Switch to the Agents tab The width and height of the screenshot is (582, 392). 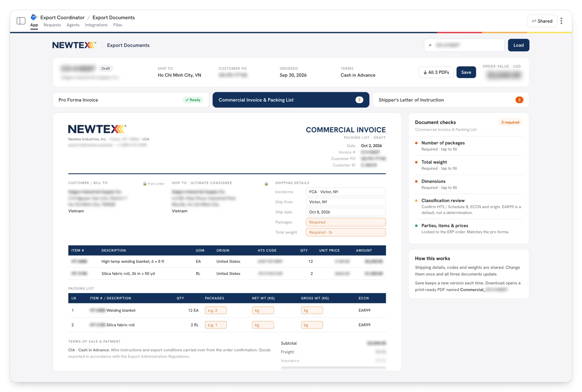pos(73,25)
